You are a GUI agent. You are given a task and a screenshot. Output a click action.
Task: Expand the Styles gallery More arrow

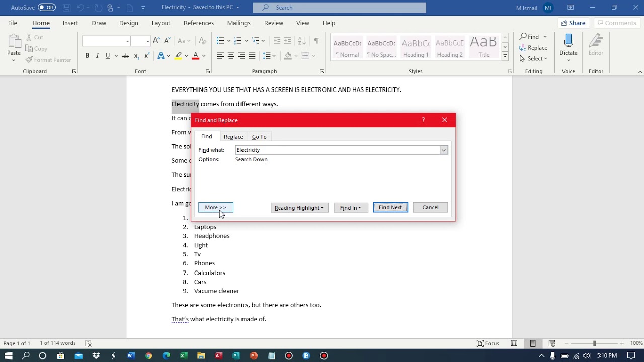pos(505,56)
